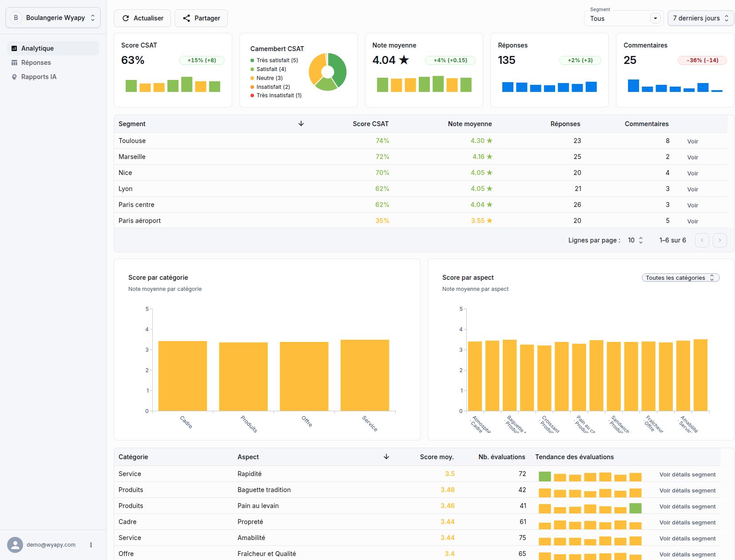Click the Aspect column sort arrow
This screenshot has width=735, height=560.
(x=386, y=457)
